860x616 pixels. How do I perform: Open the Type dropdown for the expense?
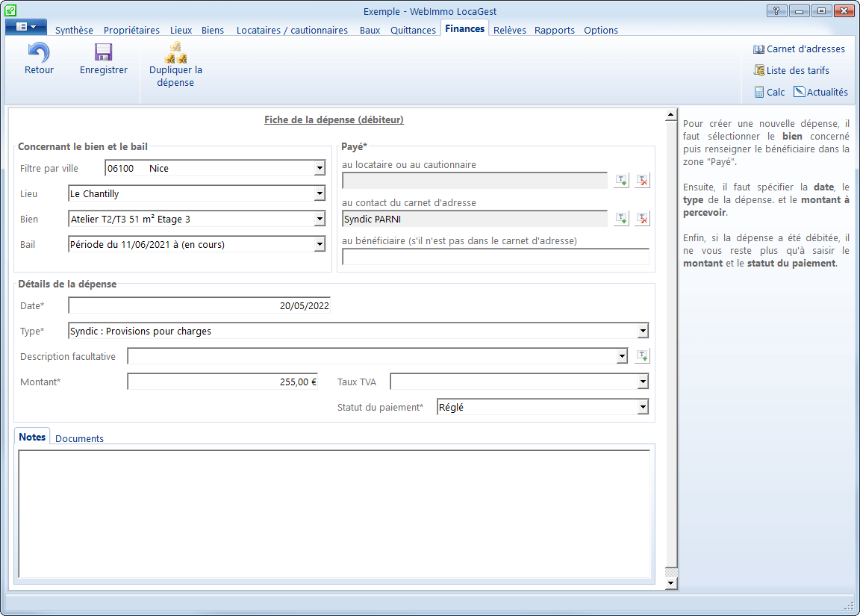[x=643, y=332]
